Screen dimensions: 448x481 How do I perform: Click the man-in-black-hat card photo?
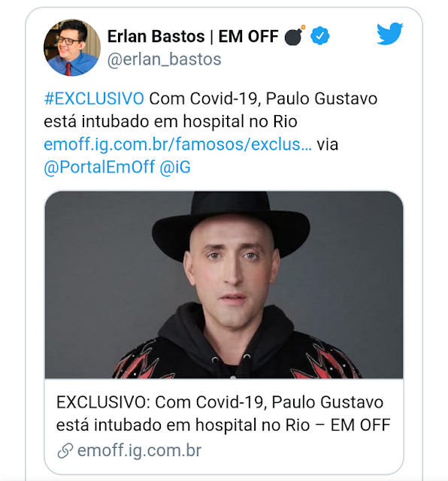pyautogui.click(x=224, y=285)
